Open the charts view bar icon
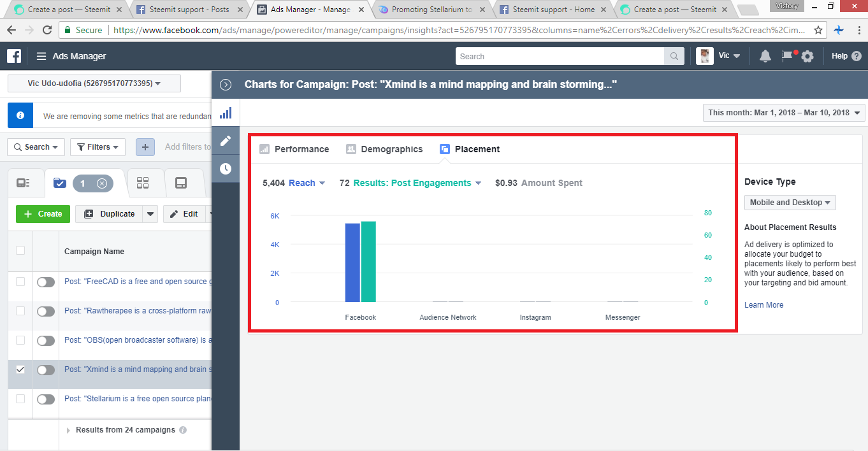 [225, 113]
